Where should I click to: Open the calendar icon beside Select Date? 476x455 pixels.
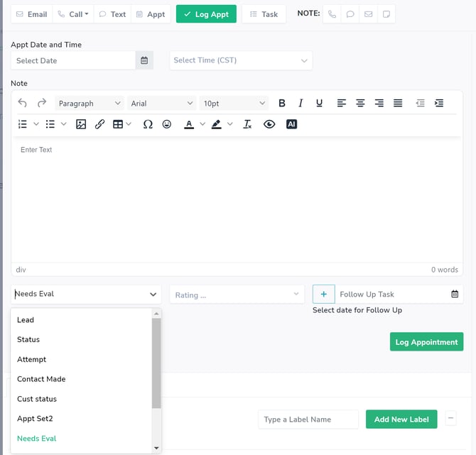coord(144,60)
